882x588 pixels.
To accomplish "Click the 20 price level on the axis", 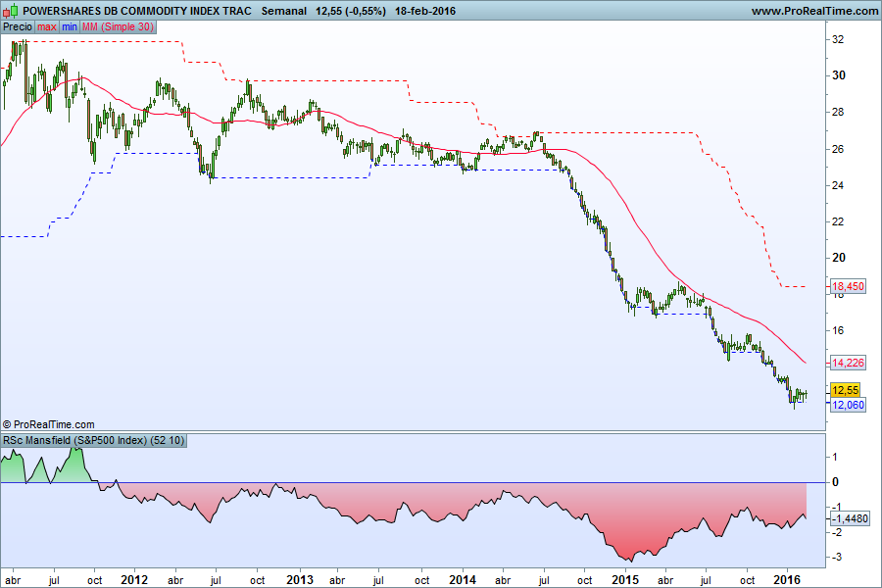I will pos(838,258).
